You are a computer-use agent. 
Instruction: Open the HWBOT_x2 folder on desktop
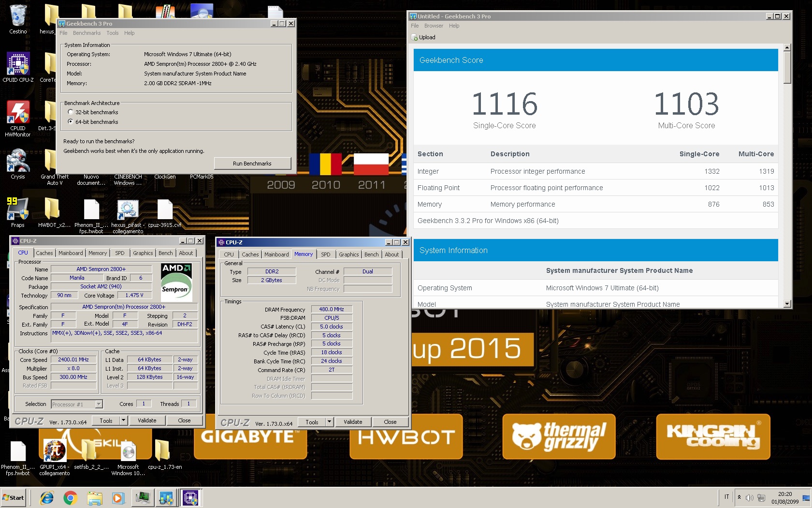coord(54,213)
